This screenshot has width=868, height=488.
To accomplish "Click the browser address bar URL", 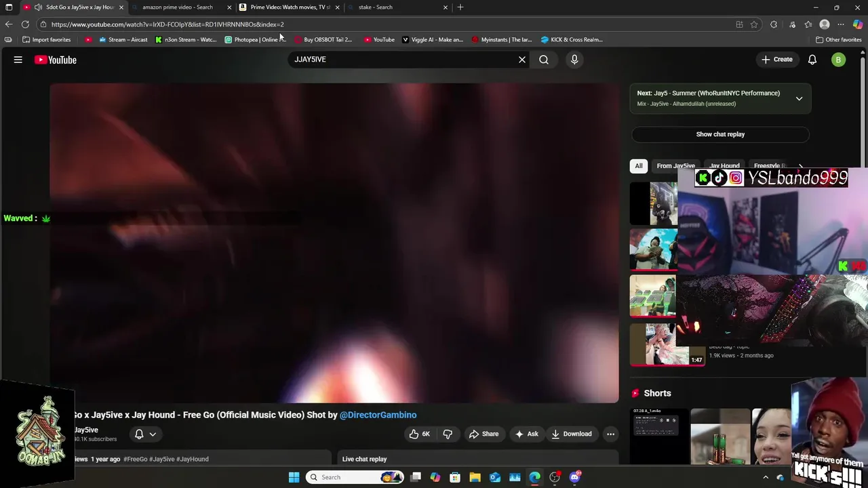I will (167, 24).
